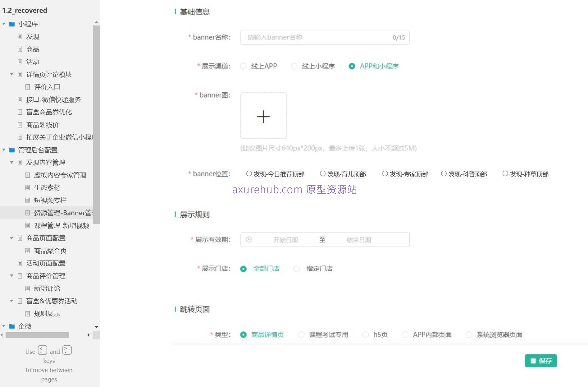Click the 小程序 folder icon

coord(12,24)
